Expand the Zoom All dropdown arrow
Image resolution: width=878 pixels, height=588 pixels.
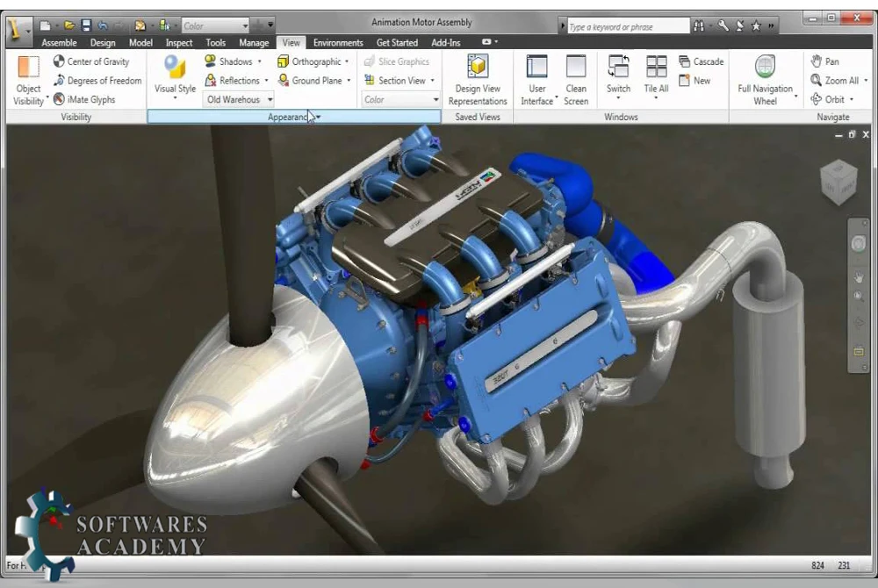866,81
